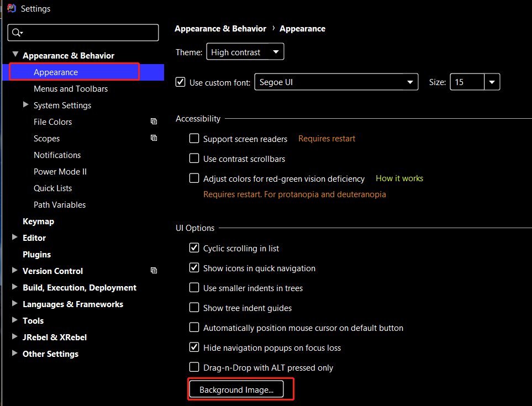
Task: Collapse the Appearance & Behavior section
Action: (15, 55)
